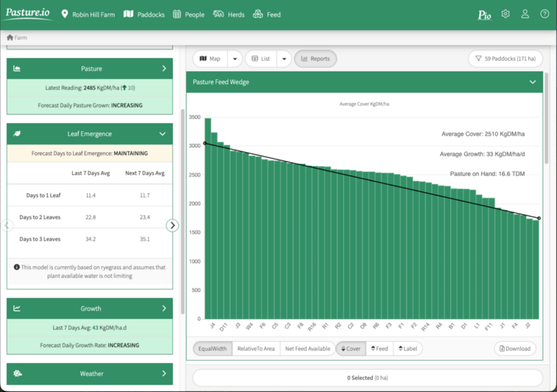Click Average Cover: 2510 KgDM/ha text
This screenshot has width=557, height=392.
tap(483, 134)
